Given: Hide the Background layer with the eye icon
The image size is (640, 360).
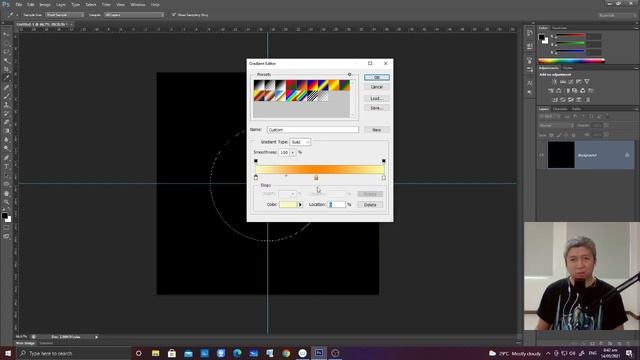Looking at the screenshot, I should tap(542, 155).
